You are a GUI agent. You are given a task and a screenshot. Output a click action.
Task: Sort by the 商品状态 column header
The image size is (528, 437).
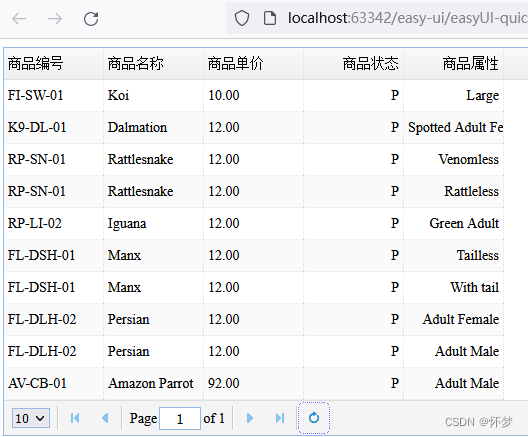tap(354, 64)
